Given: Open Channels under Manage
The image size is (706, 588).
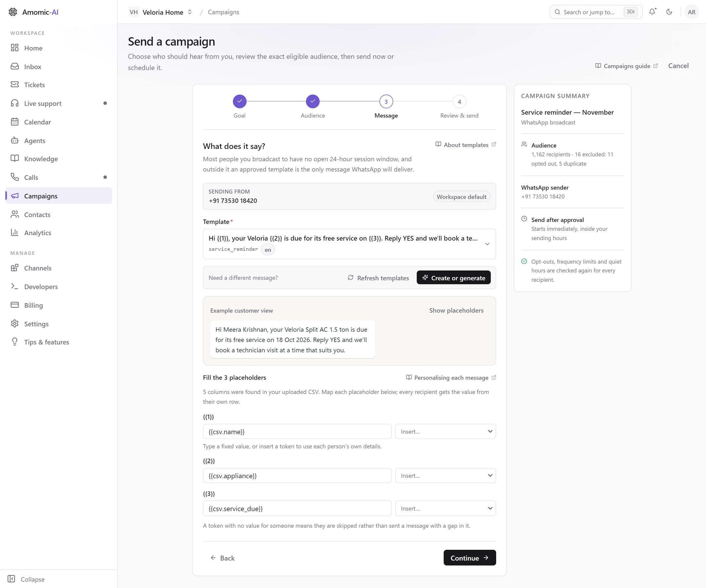Looking at the screenshot, I should coord(59,268).
